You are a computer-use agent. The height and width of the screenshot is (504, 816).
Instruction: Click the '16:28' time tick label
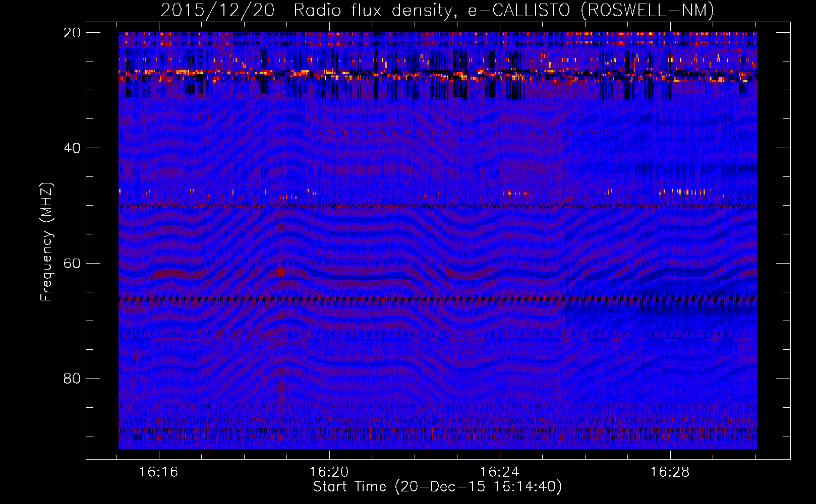click(670, 472)
